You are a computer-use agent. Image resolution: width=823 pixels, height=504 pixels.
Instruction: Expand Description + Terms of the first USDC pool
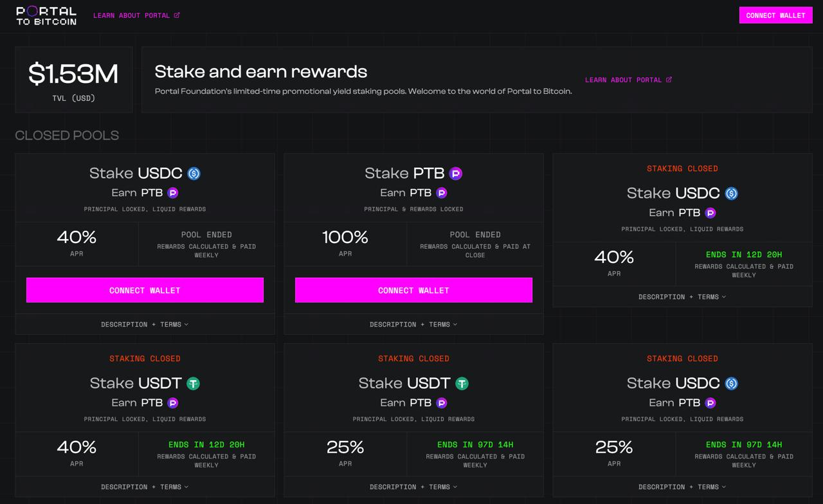(145, 325)
